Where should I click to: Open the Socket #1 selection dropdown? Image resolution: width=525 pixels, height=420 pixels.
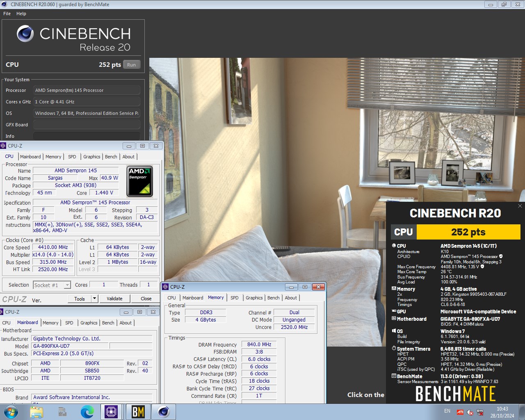52,285
